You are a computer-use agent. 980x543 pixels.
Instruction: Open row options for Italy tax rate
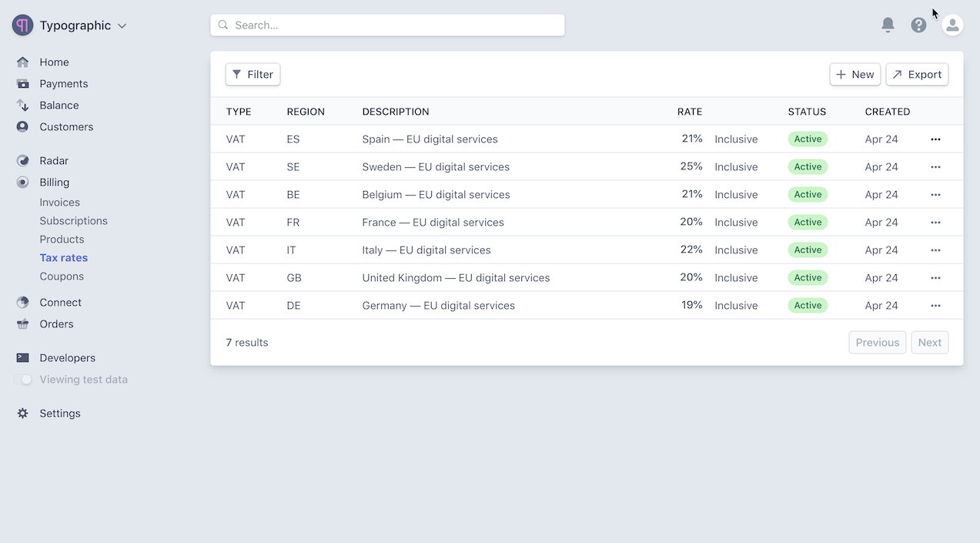pyautogui.click(x=935, y=250)
